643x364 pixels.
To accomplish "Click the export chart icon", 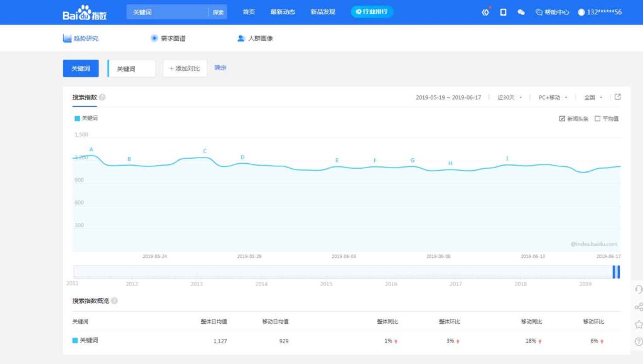I will (618, 97).
